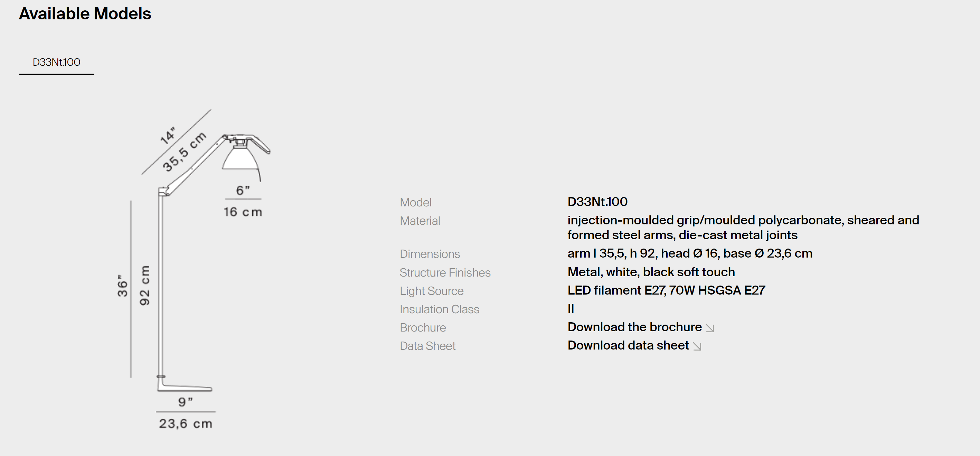Click the Available Models heading

tap(85, 14)
